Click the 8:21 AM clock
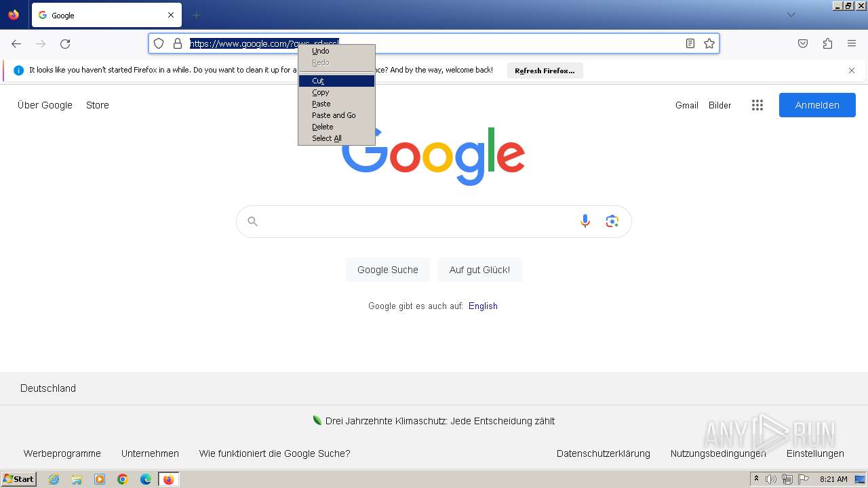 click(833, 479)
